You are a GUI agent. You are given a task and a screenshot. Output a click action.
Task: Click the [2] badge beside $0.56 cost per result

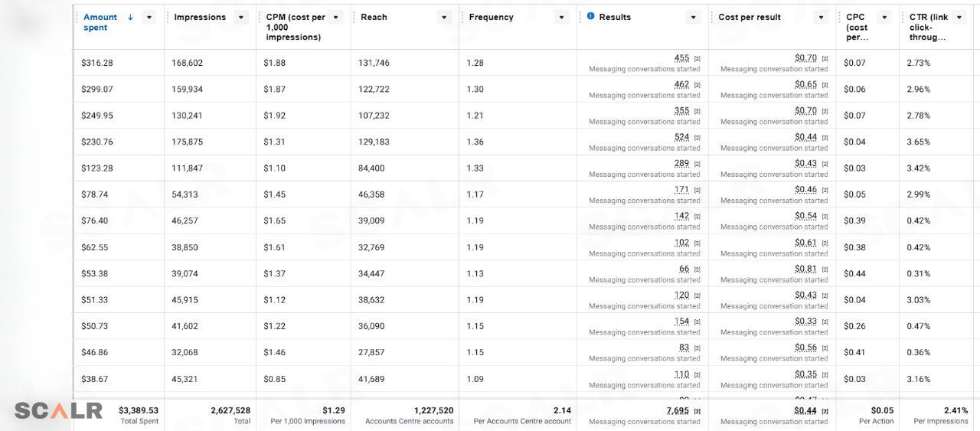click(825, 348)
